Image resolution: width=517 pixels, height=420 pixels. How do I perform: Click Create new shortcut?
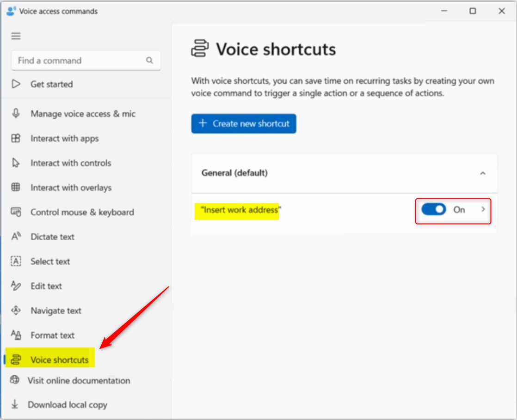click(244, 123)
